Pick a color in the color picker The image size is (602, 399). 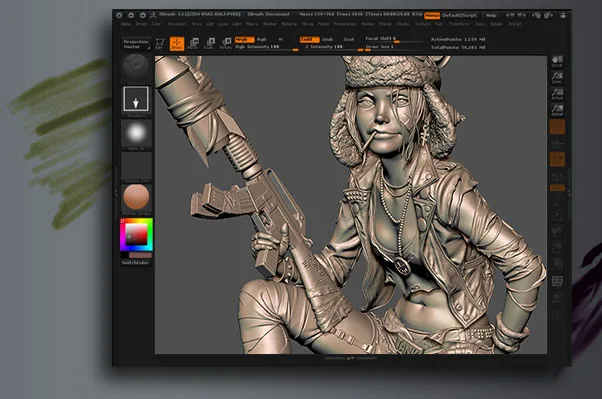(136, 234)
